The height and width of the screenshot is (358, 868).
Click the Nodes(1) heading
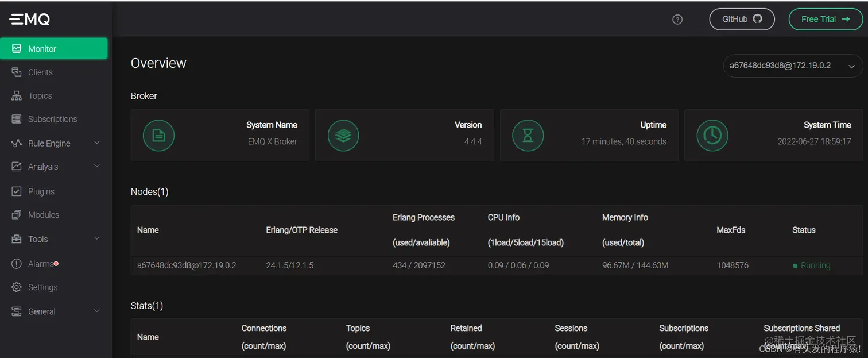coord(150,192)
